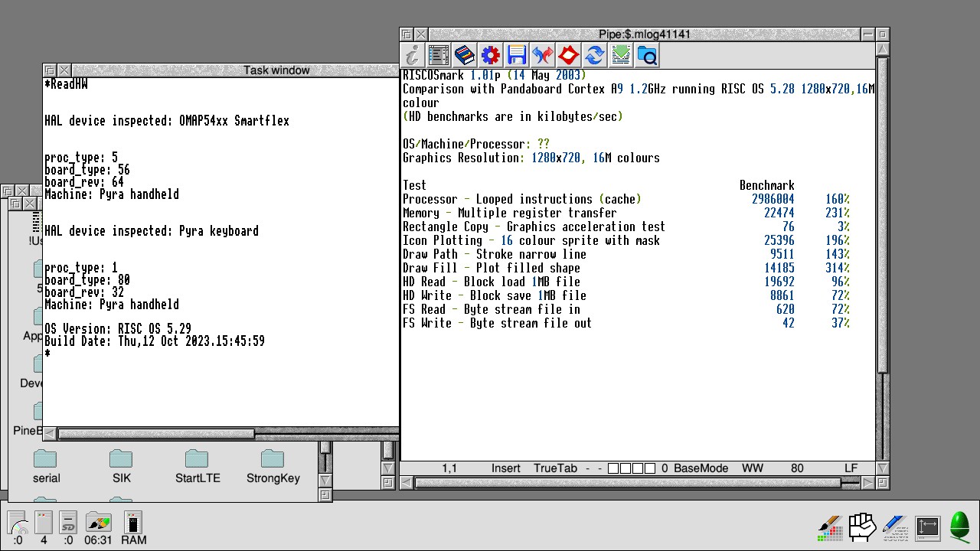Click the folder search magnifier icon
The image size is (980, 551).
(x=647, y=55)
